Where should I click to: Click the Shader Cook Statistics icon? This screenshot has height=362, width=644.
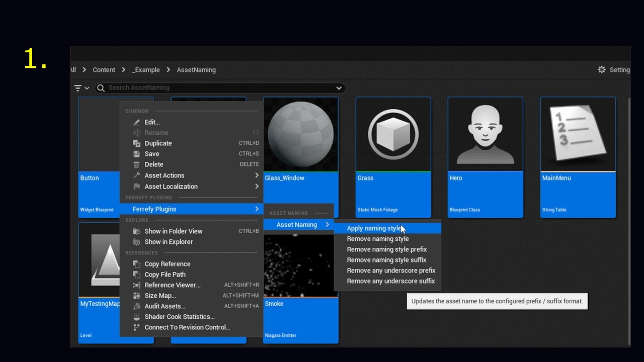point(136,317)
